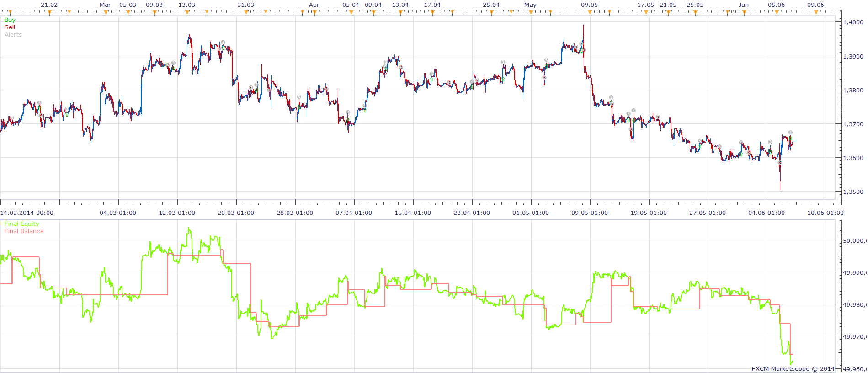
Task: Click the 1,3600 price axis label
Action: (853, 158)
